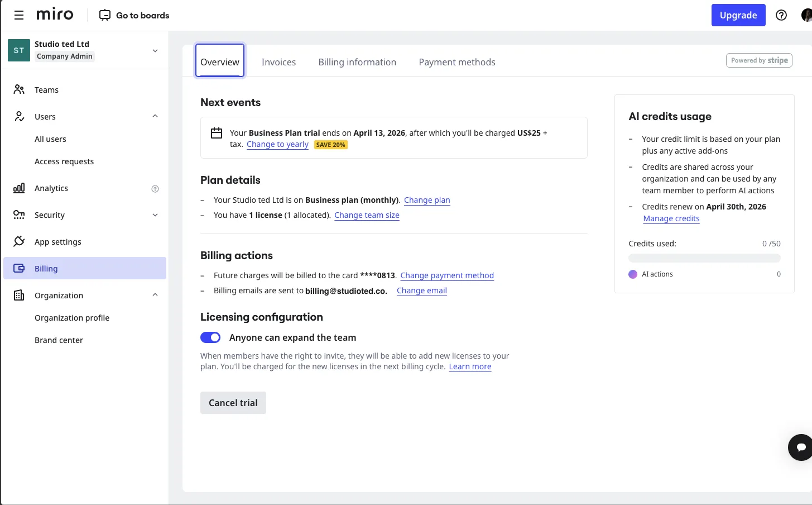Switch to the Invoices tab
Viewport: 812px width, 505px height.
pos(278,62)
